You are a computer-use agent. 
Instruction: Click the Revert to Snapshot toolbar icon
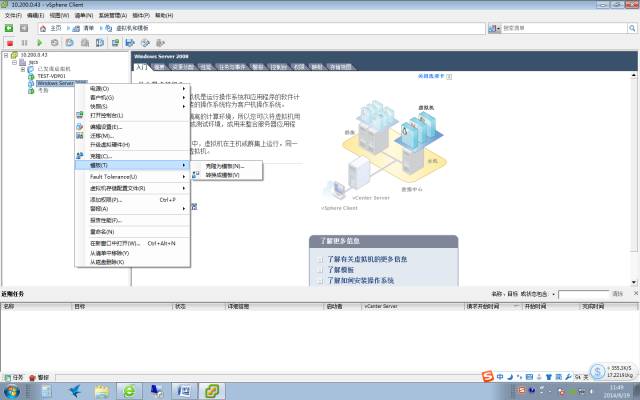pyautogui.click(x=84, y=42)
